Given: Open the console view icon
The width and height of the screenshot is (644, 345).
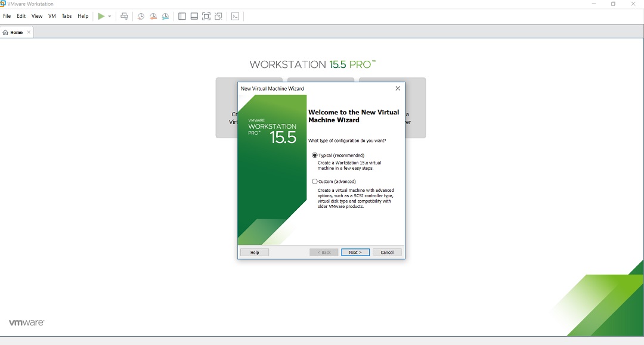Looking at the screenshot, I should click(x=236, y=17).
